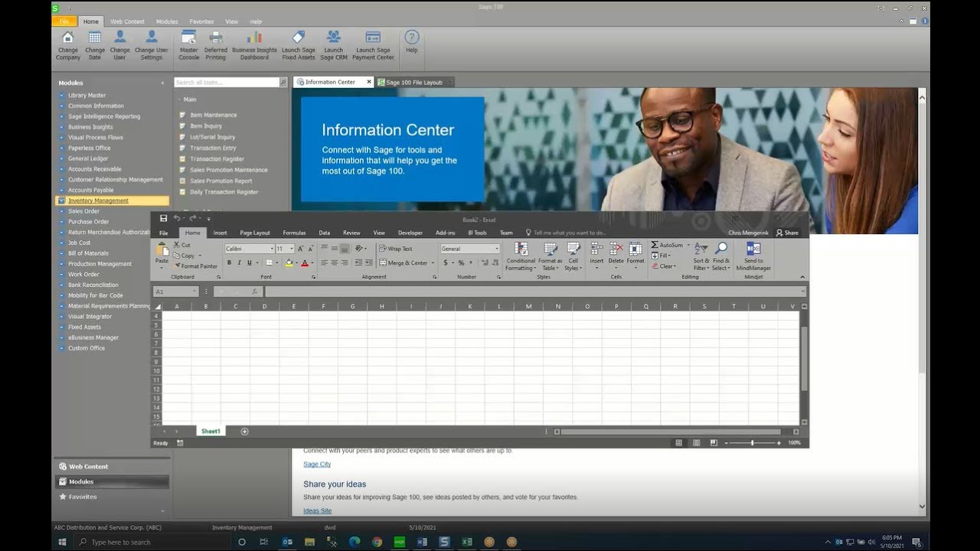Open Change User Settings

point(151,45)
